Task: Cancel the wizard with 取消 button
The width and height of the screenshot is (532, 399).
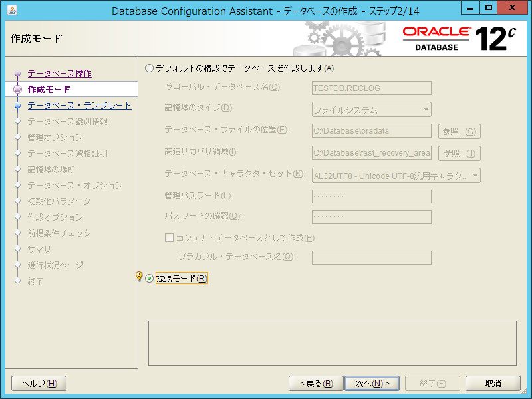Action: 492,383
